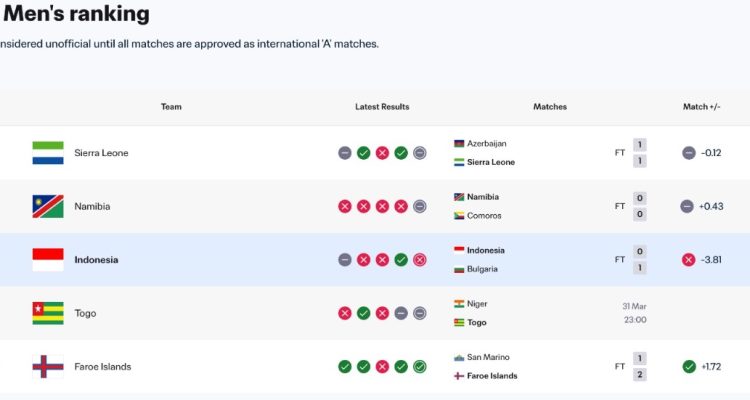Image resolution: width=750 pixels, height=400 pixels.
Task: Click the Sierra Leone flag icon
Action: pyautogui.click(x=48, y=153)
